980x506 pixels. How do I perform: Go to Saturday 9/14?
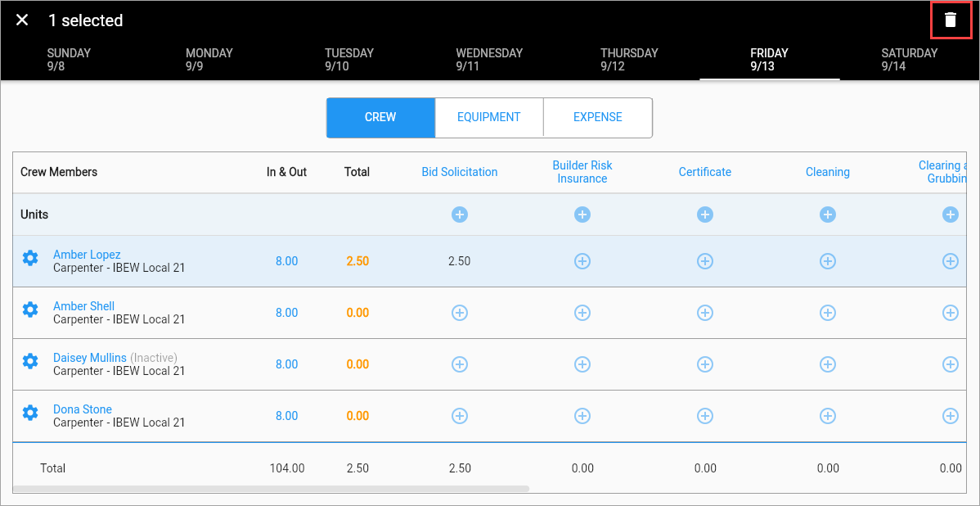910,60
